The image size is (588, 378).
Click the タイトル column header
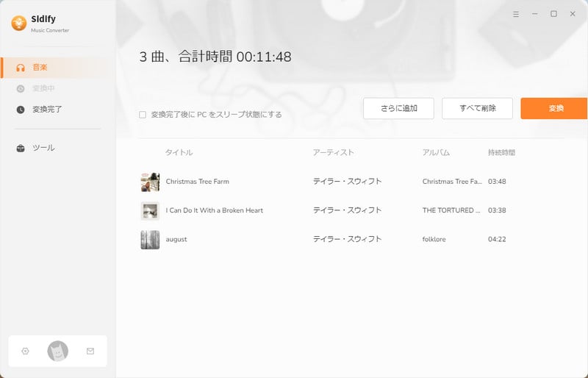[x=179, y=152]
